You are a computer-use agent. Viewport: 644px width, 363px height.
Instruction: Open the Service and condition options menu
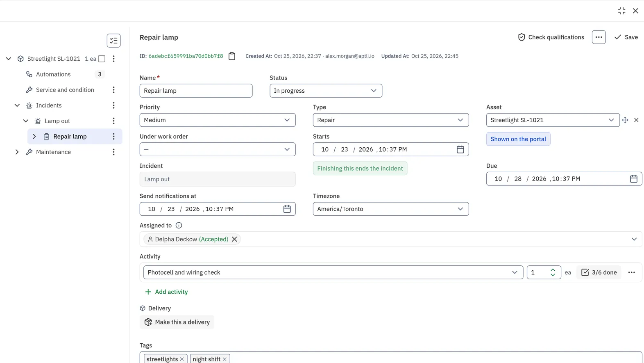coord(113,90)
